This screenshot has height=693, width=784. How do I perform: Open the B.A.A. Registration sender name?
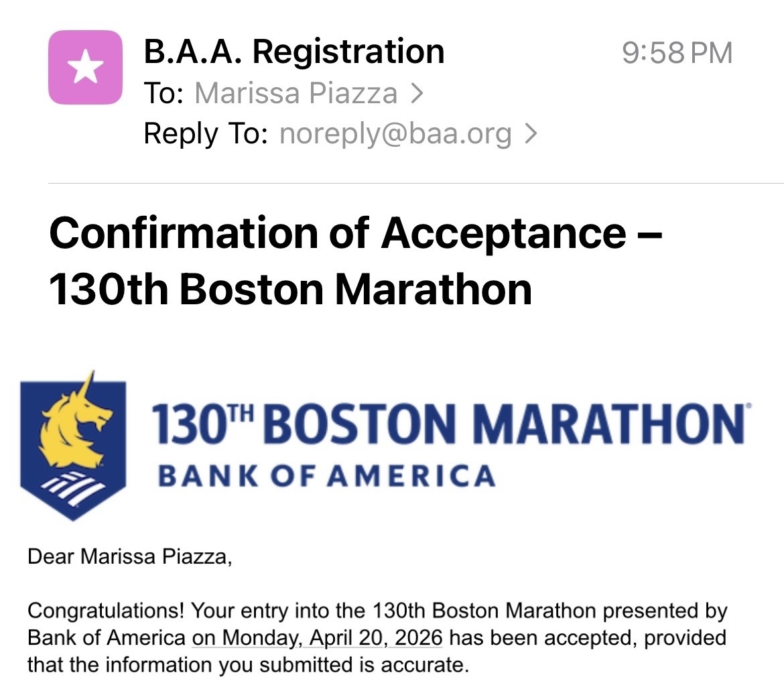click(x=293, y=52)
